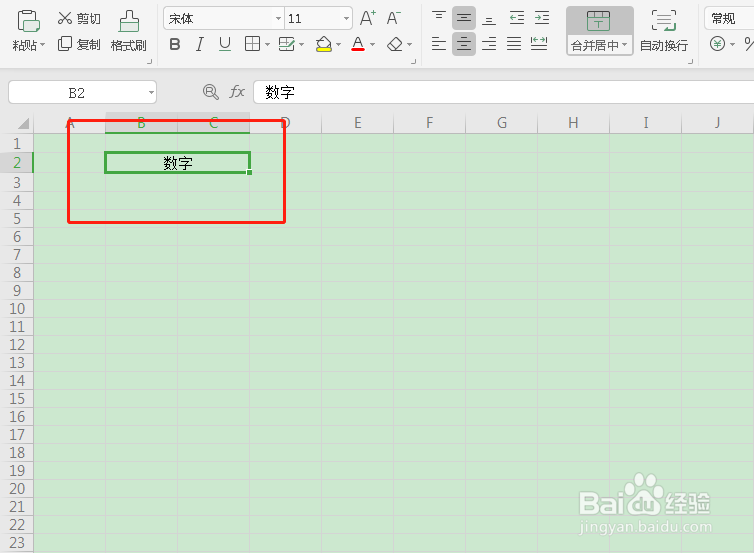Select column E header

pyautogui.click(x=358, y=123)
